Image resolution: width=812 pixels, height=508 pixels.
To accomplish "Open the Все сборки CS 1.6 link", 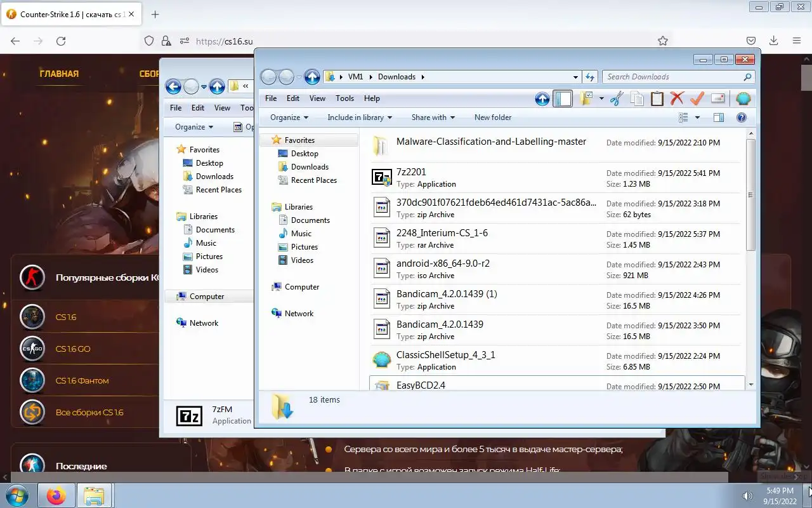I will [89, 412].
